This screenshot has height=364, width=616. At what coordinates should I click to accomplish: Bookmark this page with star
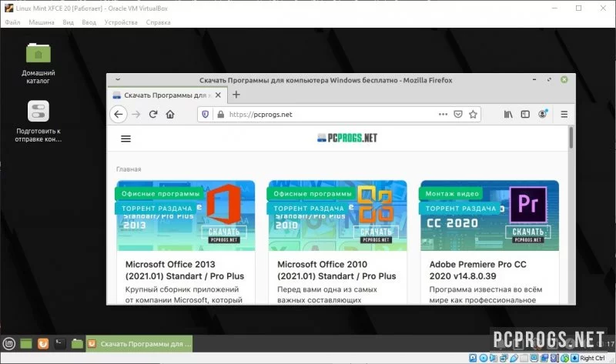473,114
